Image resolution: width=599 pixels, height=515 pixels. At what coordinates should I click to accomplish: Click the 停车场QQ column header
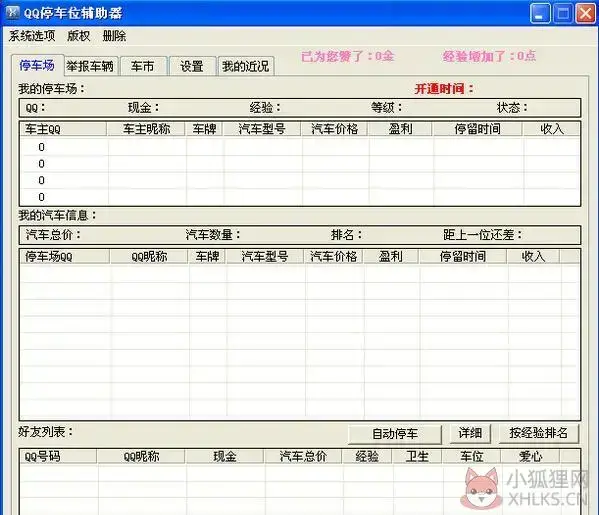click(x=65, y=256)
